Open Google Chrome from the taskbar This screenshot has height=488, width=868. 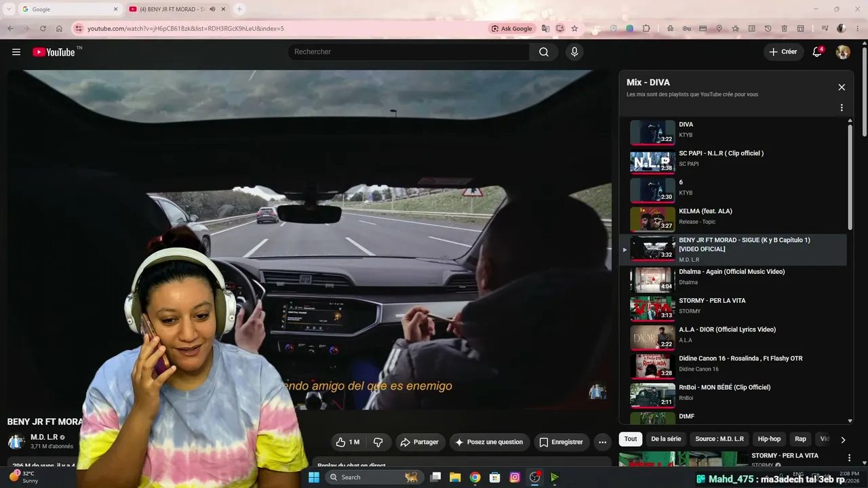pyautogui.click(x=475, y=477)
